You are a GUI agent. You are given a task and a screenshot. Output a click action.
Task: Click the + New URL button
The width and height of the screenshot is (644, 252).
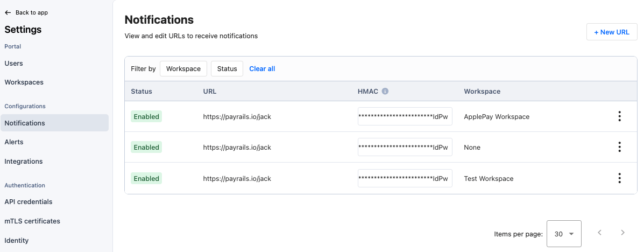pyautogui.click(x=612, y=32)
